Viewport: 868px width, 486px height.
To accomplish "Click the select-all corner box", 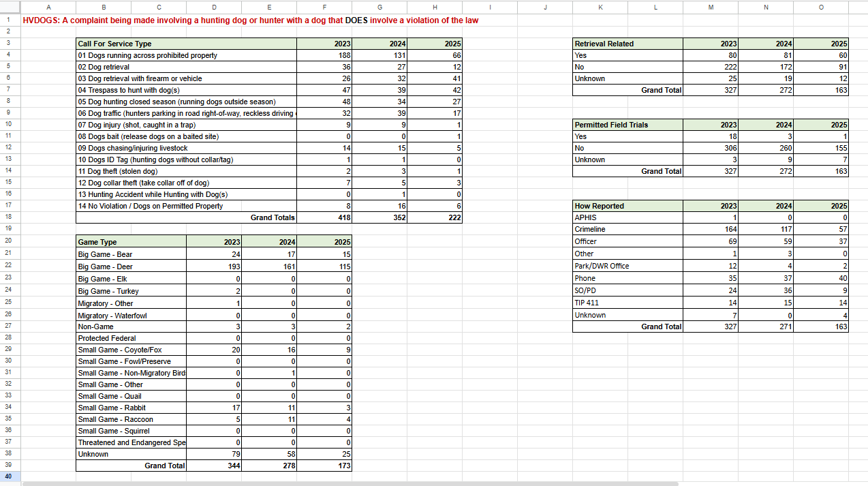I will pos(9,7).
